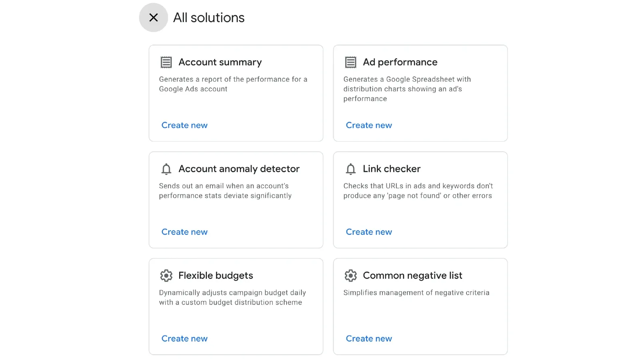Click the Flexible budgets gear icon
The height and width of the screenshot is (362, 644).
(x=166, y=276)
